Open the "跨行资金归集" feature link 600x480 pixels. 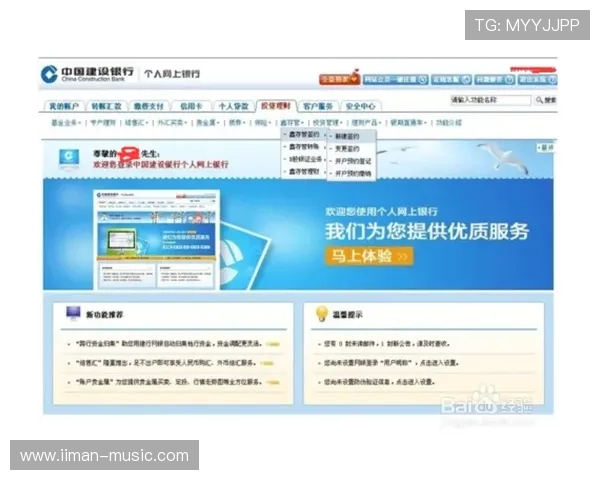[168, 344]
